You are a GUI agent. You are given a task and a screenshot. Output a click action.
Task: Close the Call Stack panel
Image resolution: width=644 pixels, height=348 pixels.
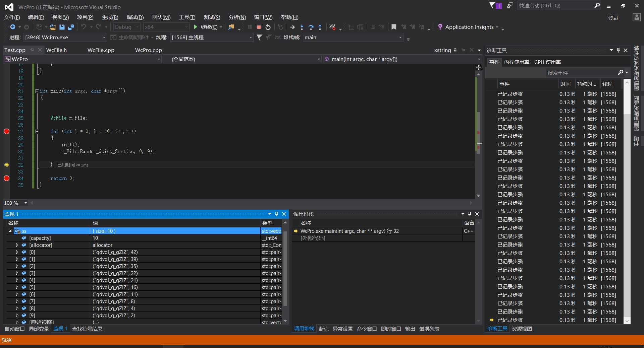click(477, 214)
